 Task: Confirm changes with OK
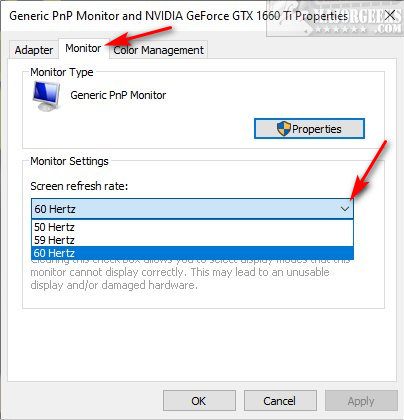[x=199, y=401]
